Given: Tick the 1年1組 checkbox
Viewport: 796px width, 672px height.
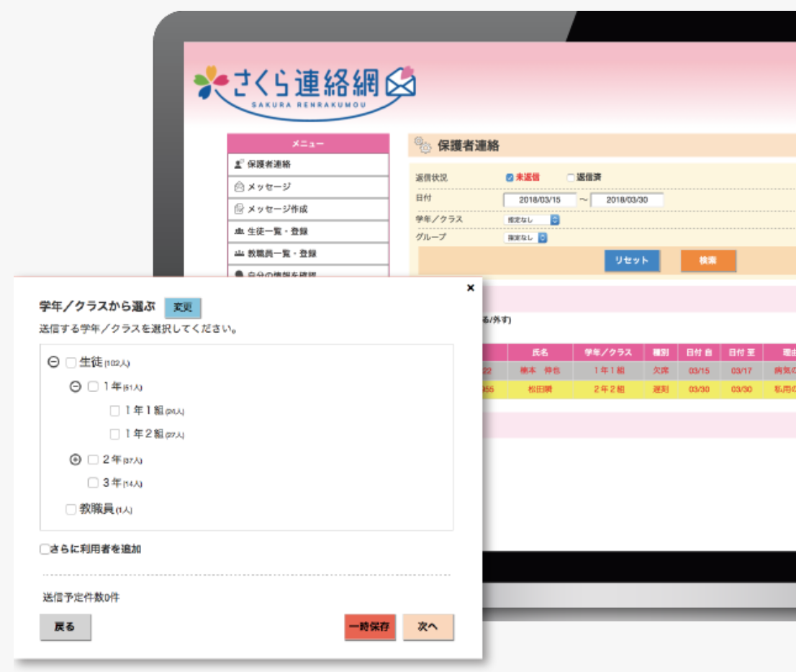Looking at the screenshot, I should point(114,411).
